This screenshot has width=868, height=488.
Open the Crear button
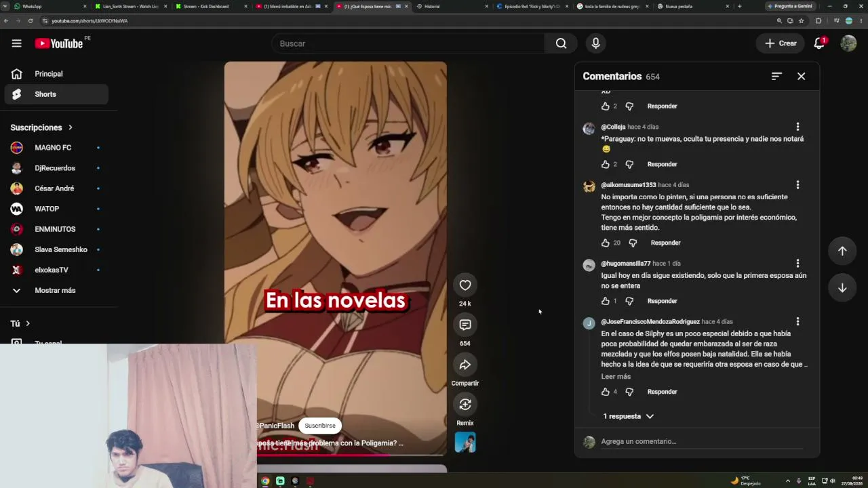pyautogui.click(x=781, y=43)
